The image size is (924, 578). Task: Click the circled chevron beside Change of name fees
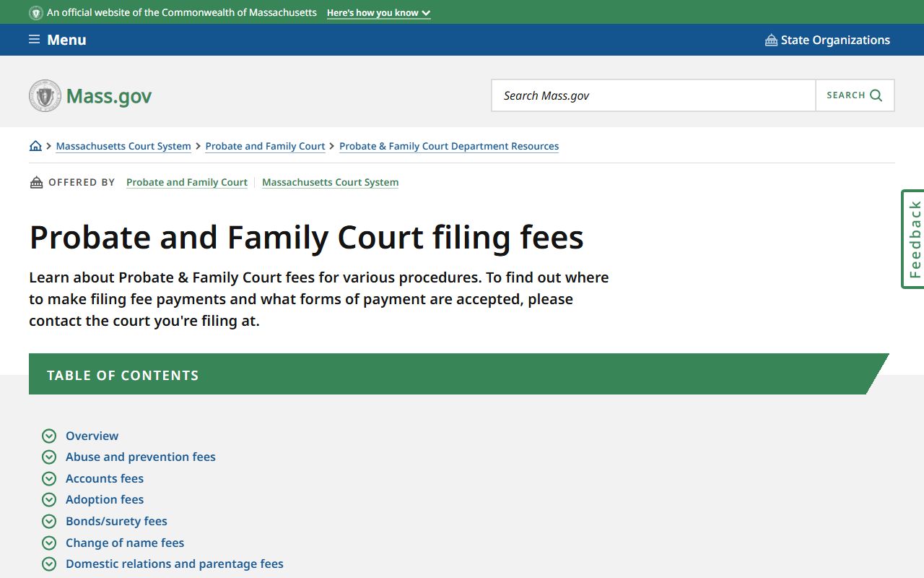pos(49,543)
